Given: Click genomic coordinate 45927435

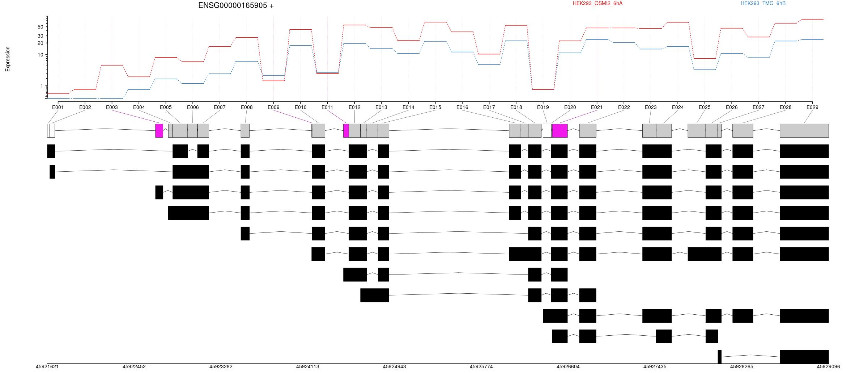Looking at the screenshot, I should (655, 366).
